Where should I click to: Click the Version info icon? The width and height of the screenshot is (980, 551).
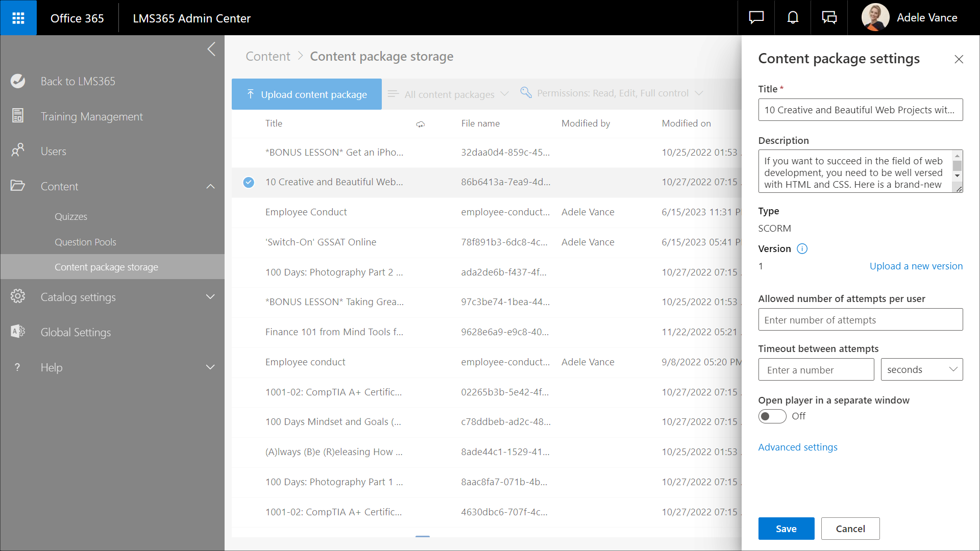[802, 249]
